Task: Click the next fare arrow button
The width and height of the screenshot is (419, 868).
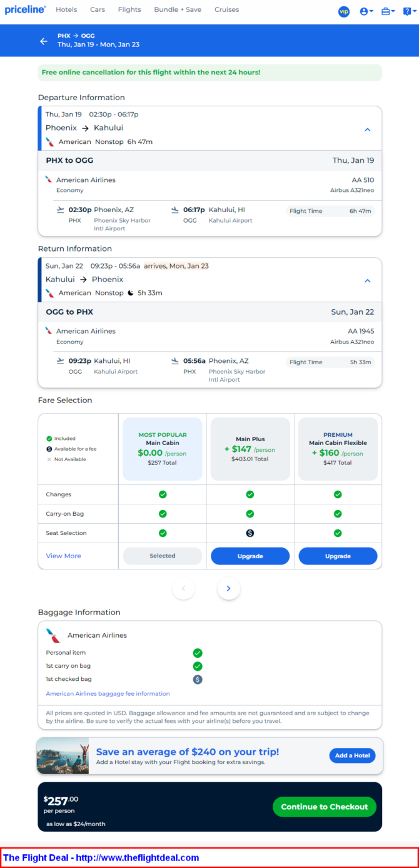Action: pos(229,588)
